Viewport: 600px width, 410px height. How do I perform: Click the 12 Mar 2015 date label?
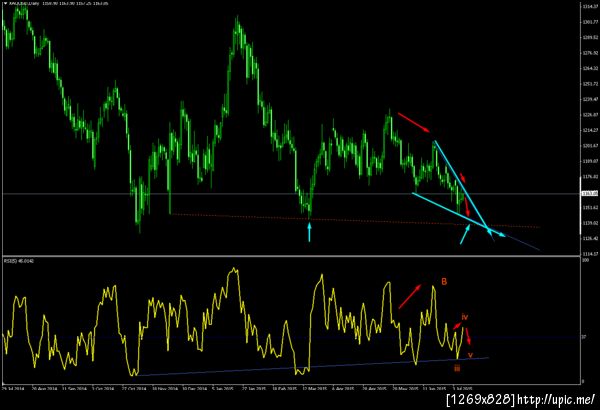(x=315, y=389)
